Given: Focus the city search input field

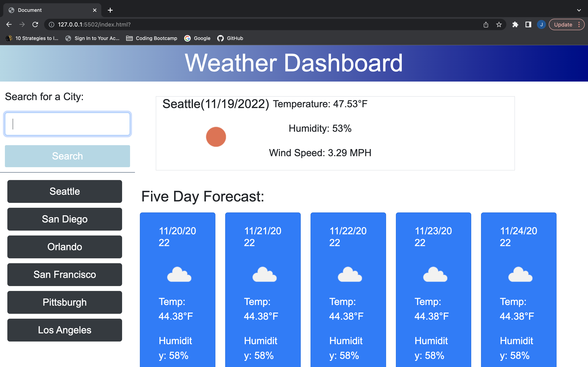Looking at the screenshot, I should click(68, 124).
